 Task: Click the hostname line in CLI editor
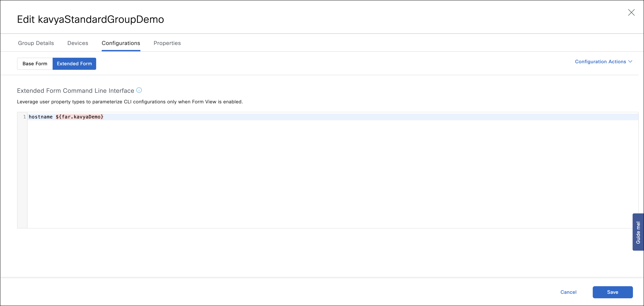pyautogui.click(x=333, y=117)
